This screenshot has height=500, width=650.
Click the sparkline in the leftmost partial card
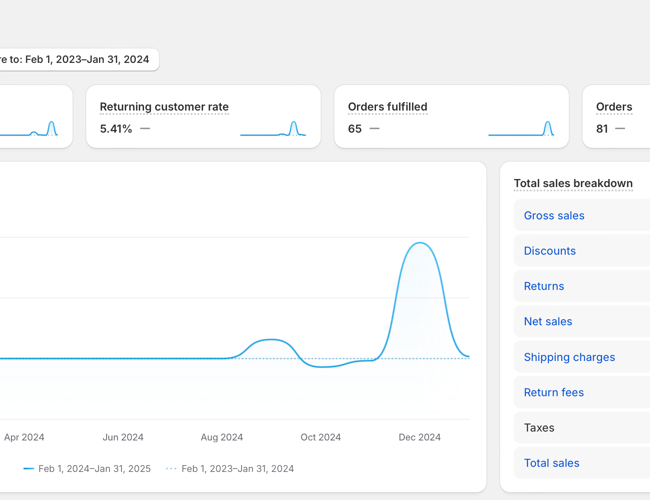(x=30, y=129)
